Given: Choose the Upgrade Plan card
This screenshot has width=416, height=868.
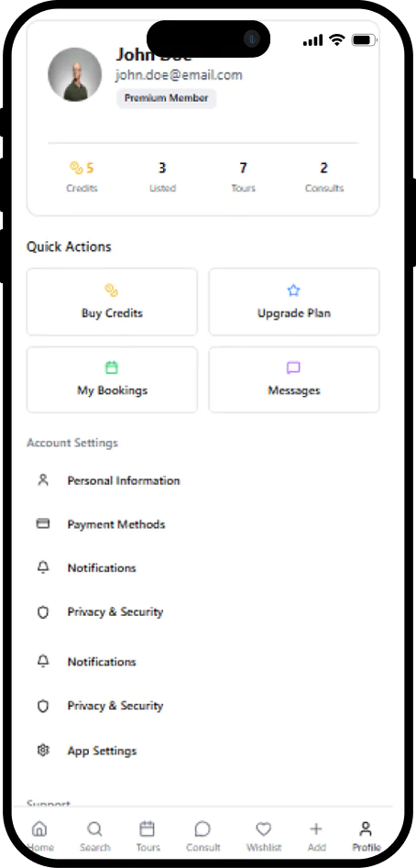Looking at the screenshot, I should 294,302.
